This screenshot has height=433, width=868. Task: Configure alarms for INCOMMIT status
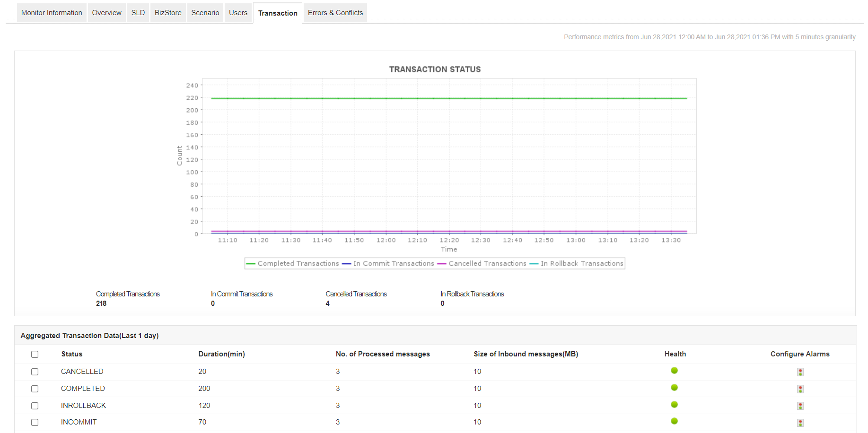[800, 423]
